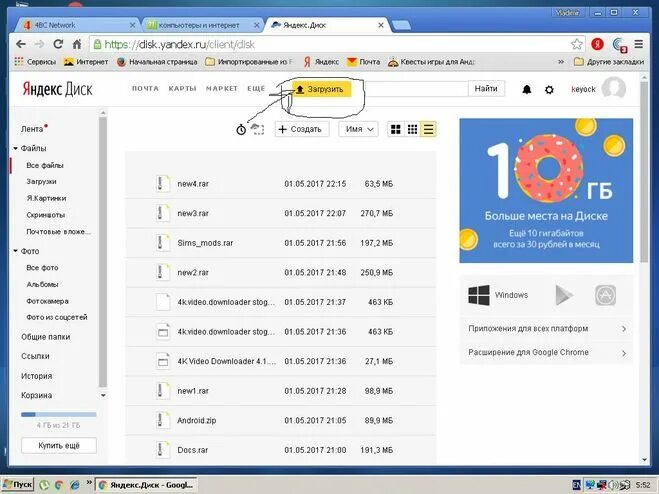Open Ссылки in the sidebar
Viewport: 659px width, 494px height.
pos(35,356)
